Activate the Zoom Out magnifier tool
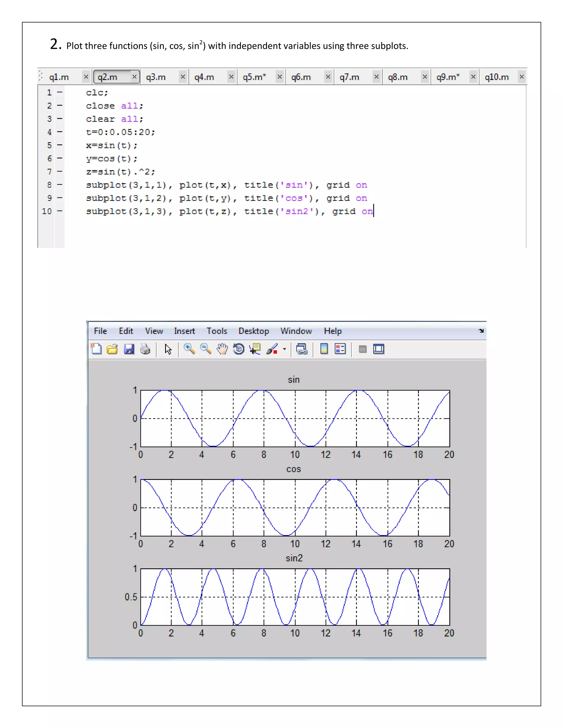563x728 pixels. tap(206, 349)
